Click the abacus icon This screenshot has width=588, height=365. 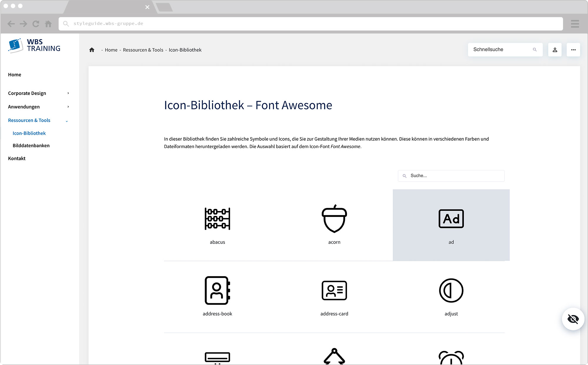[x=217, y=219]
